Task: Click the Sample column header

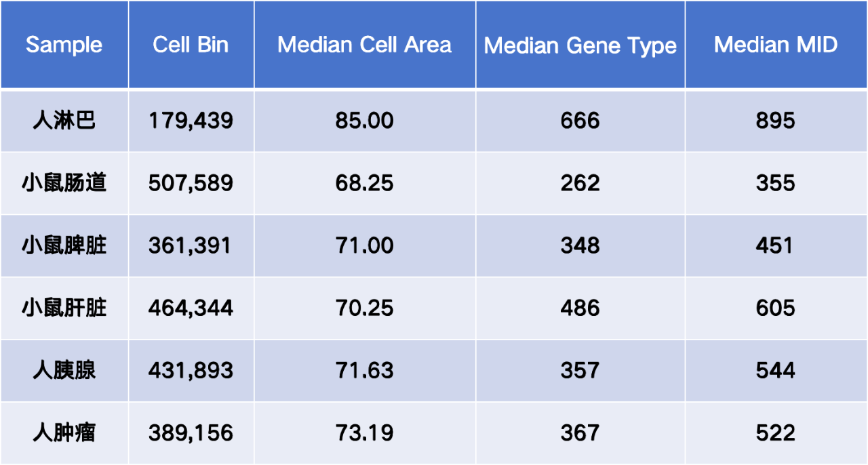Action: (x=64, y=45)
